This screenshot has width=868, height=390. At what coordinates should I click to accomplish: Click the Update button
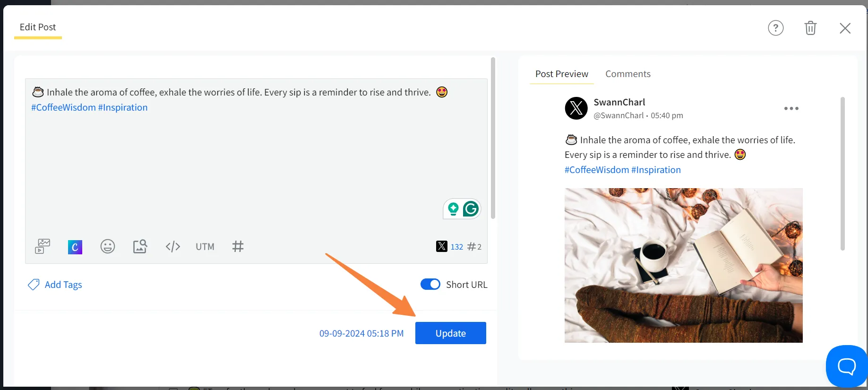tap(451, 333)
